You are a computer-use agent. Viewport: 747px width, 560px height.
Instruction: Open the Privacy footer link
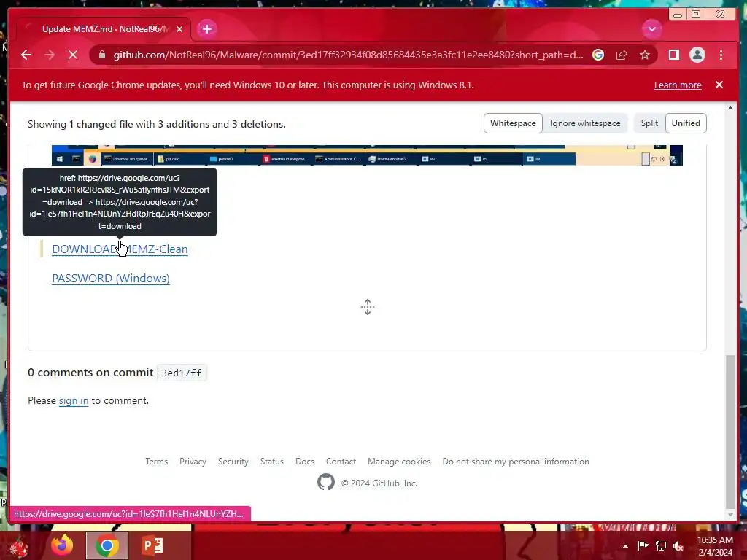pyautogui.click(x=193, y=462)
